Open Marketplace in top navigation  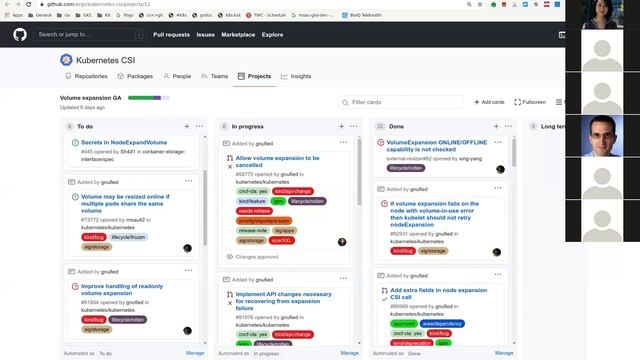[238, 35]
